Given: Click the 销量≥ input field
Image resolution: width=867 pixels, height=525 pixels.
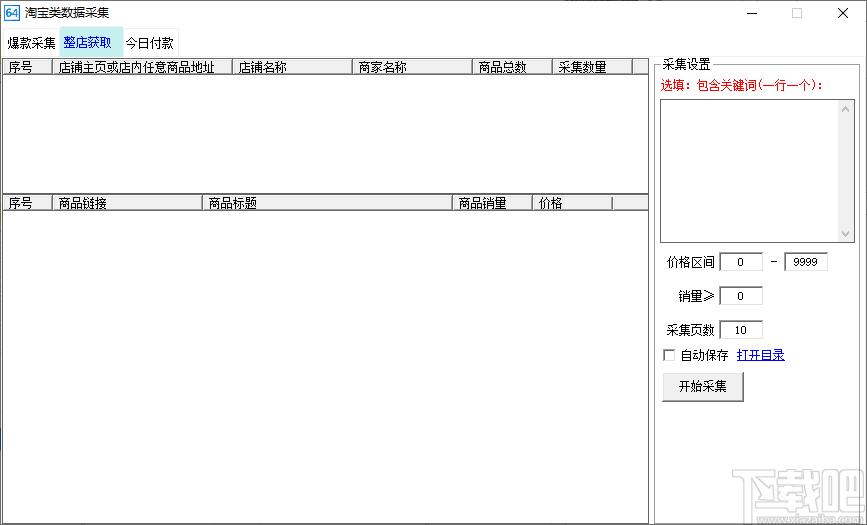Looking at the screenshot, I should (741, 296).
